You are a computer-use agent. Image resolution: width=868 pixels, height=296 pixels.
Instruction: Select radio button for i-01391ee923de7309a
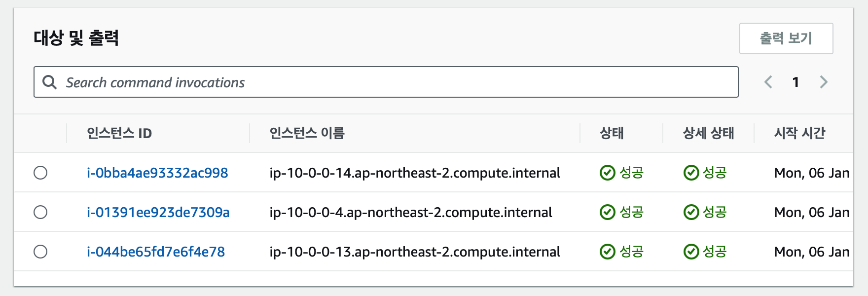coord(40,212)
